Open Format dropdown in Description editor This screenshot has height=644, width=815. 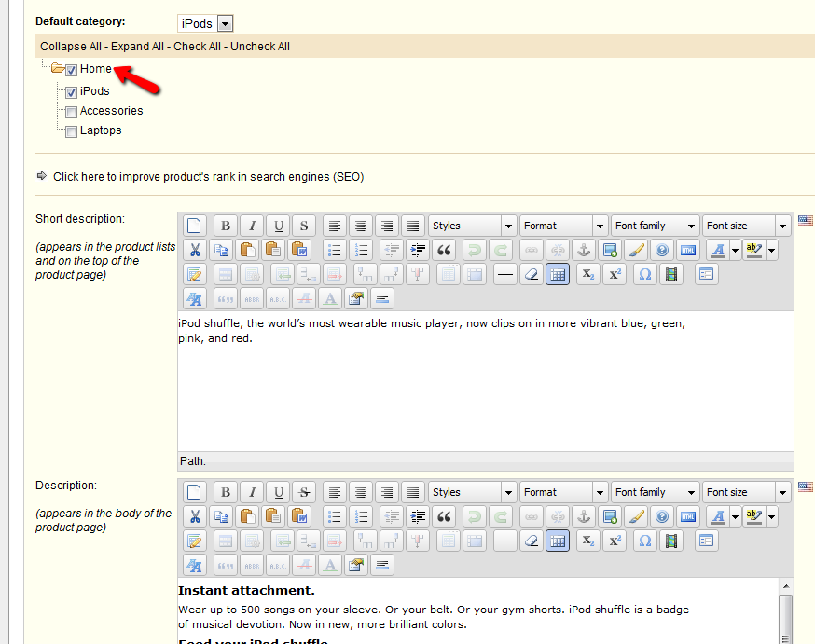(x=564, y=492)
